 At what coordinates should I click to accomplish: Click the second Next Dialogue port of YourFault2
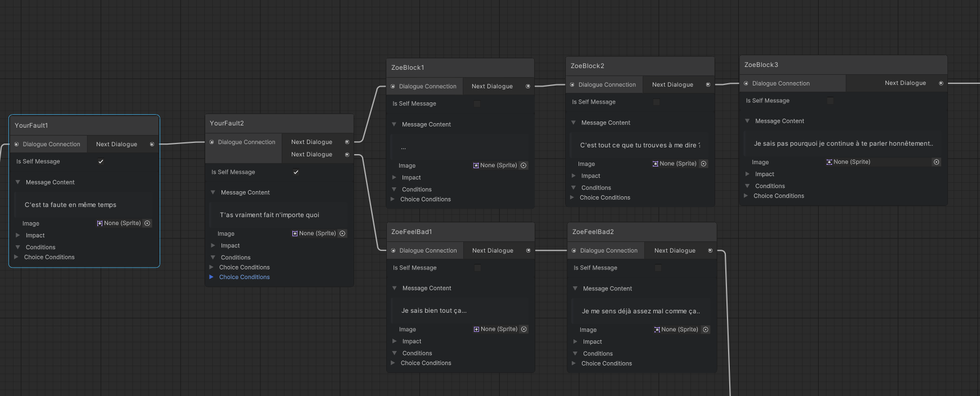[347, 155]
